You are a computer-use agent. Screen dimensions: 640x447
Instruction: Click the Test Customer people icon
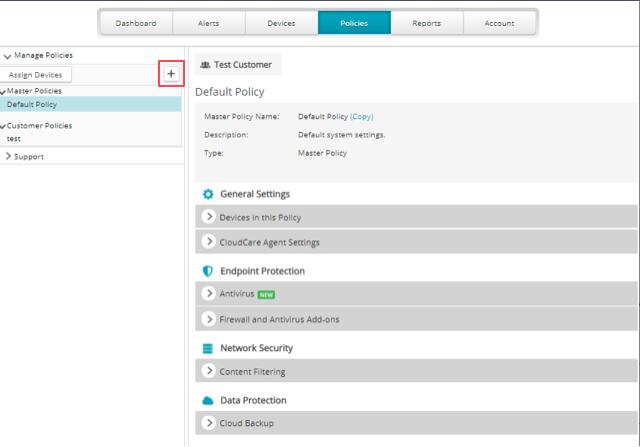coord(206,65)
